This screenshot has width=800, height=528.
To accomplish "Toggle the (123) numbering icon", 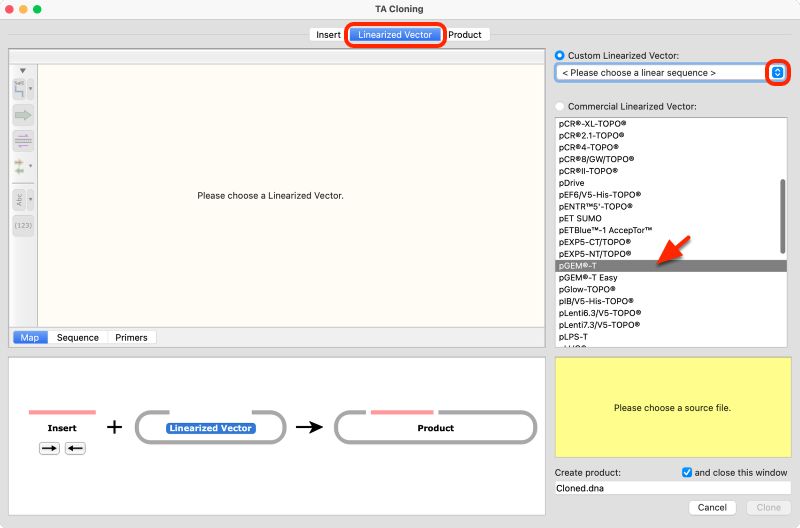I will 23,225.
